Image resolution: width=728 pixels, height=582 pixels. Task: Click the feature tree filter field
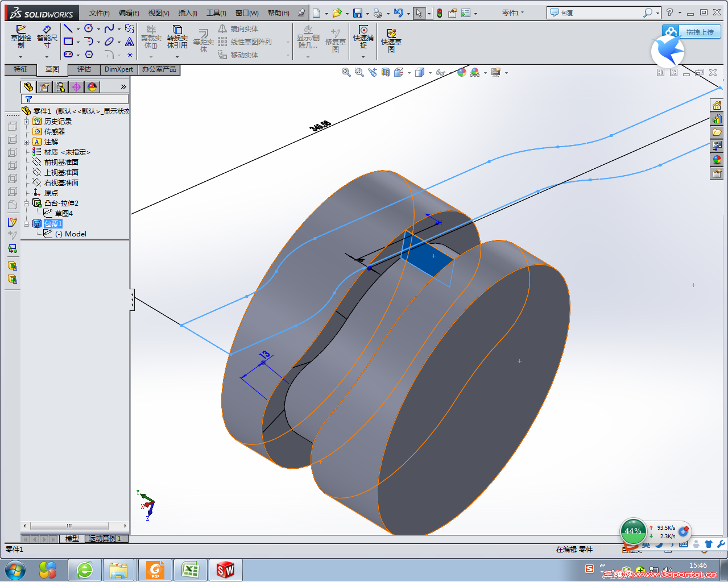tap(75, 99)
